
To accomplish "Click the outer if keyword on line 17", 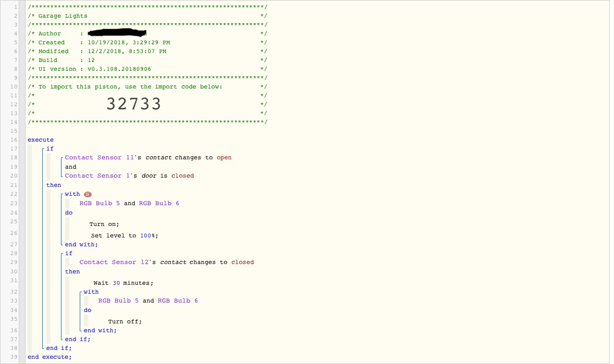I will pyautogui.click(x=50, y=149).
